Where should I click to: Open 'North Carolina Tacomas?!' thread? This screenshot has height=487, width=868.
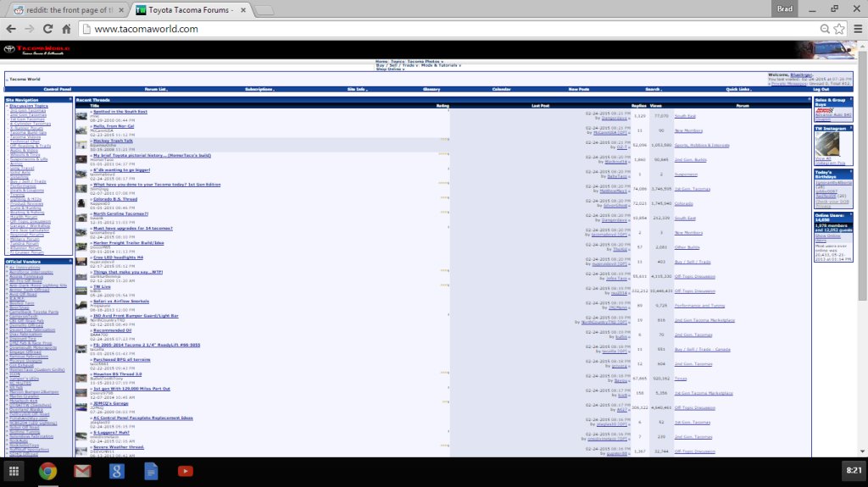point(120,213)
